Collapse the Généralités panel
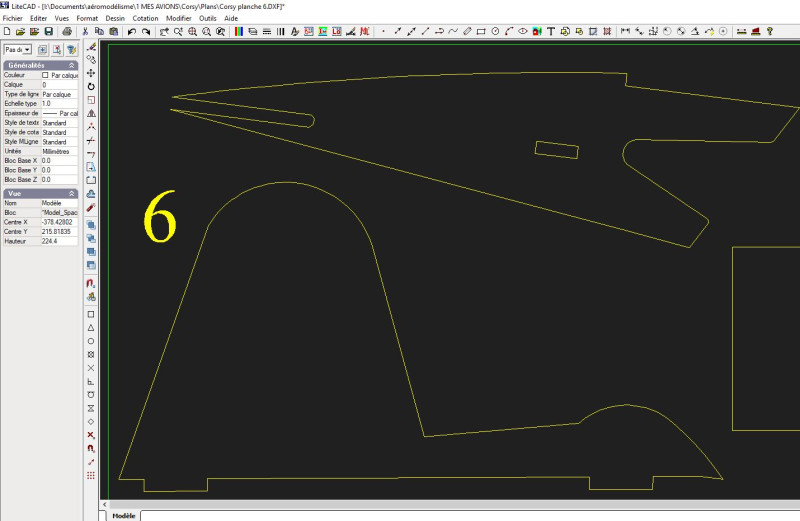Image resolution: width=800 pixels, height=521 pixels. click(x=72, y=65)
